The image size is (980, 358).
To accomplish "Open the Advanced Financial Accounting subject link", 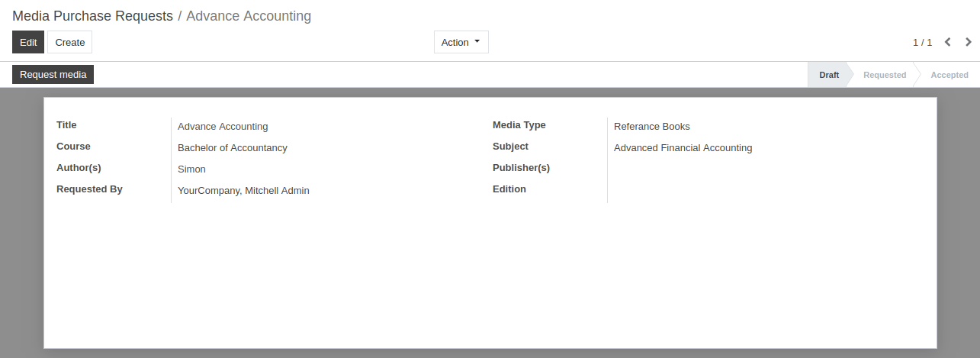I will click(683, 148).
